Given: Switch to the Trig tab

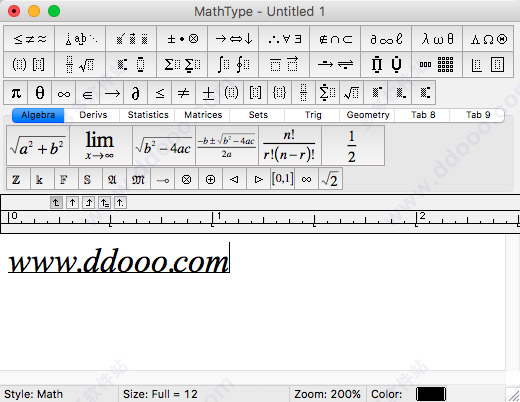Looking at the screenshot, I should (x=313, y=115).
